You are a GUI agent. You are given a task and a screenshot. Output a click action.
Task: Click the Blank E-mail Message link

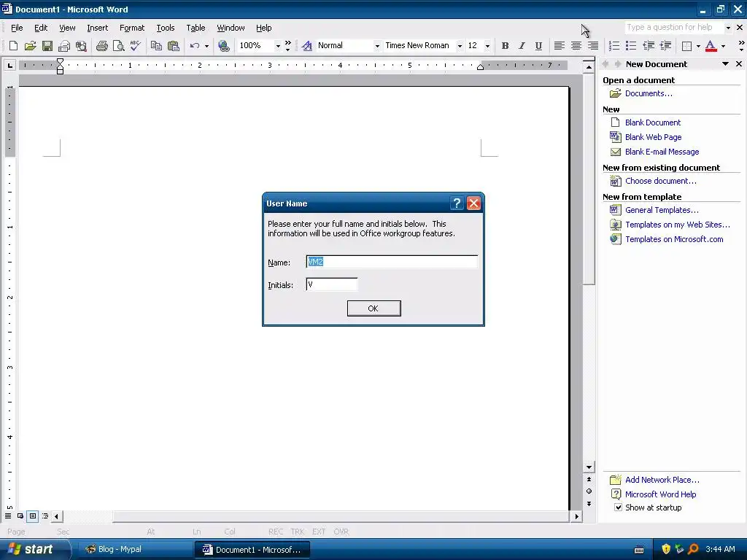(662, 152)
